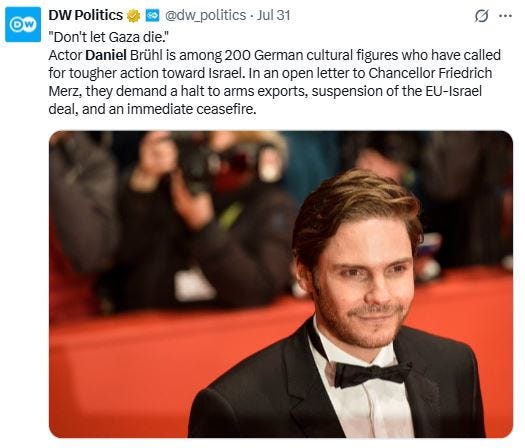Viewport: 525px width, 448px height.
Task: Click the words EU-Israel in the post text
Action: point(454,91)
